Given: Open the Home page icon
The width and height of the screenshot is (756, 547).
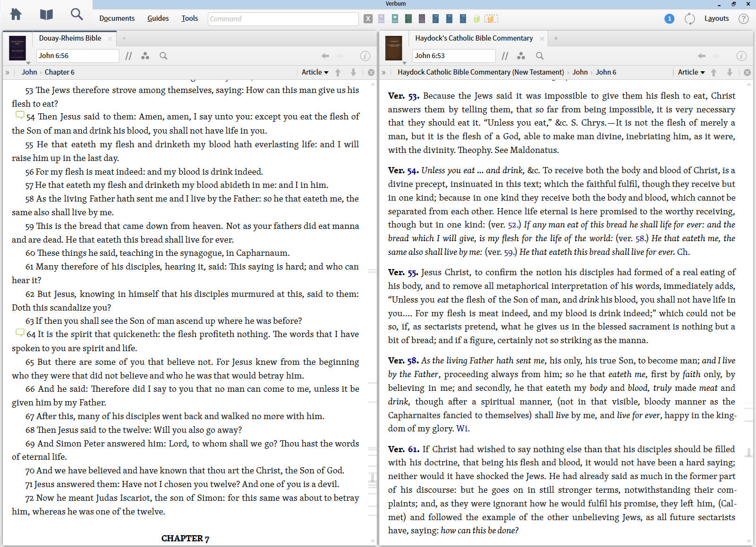Looking at the screenshot, I should pyautogui.click(x=16, y=15).
